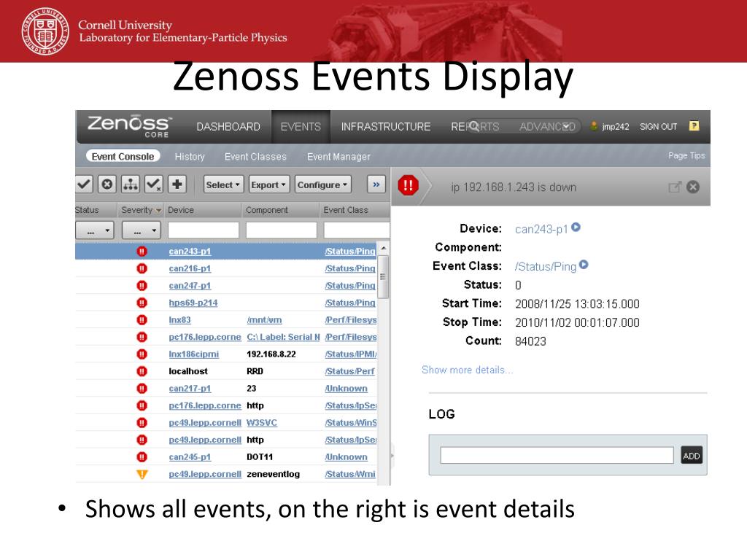Screen dimensions: 747x560
Task: Open /Status/Perf event class link
Action: (349, 371)
